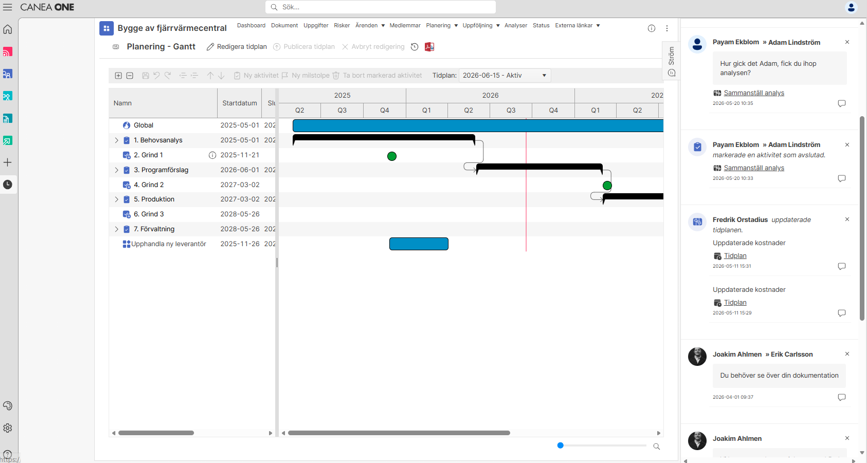Expand the 5. Produktion row

116,200
